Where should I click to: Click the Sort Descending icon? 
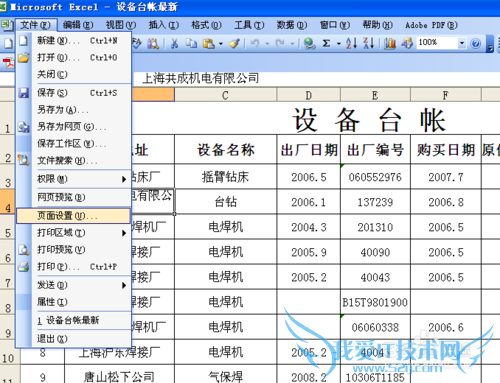(369, 43)
